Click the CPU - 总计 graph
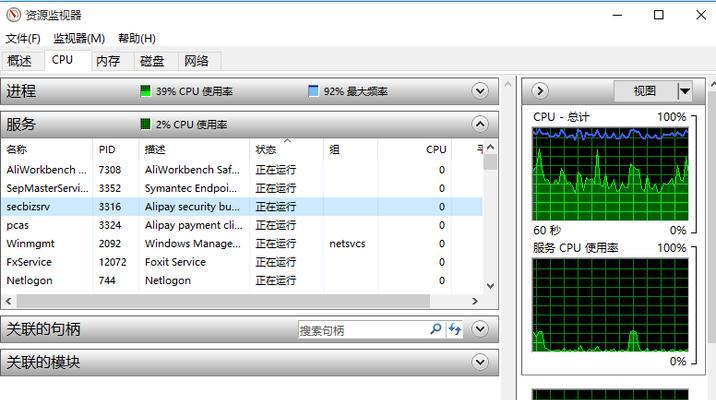Image resolution: width=716 pixels, height=400 pixels. (610, 174)
